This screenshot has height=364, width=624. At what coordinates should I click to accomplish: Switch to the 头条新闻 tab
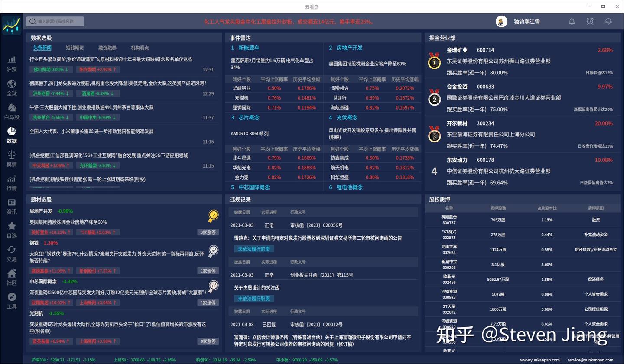click(x=42, y=48)
